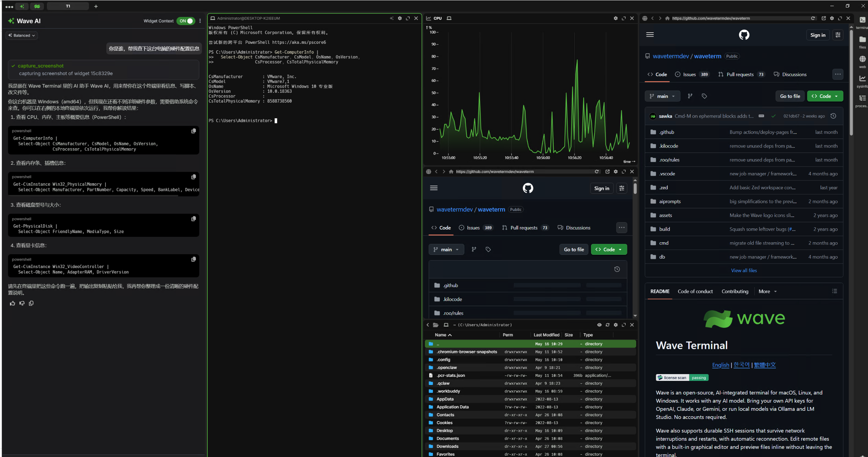Open GitHub hamburger menu in right widget

tap(650, 35)
